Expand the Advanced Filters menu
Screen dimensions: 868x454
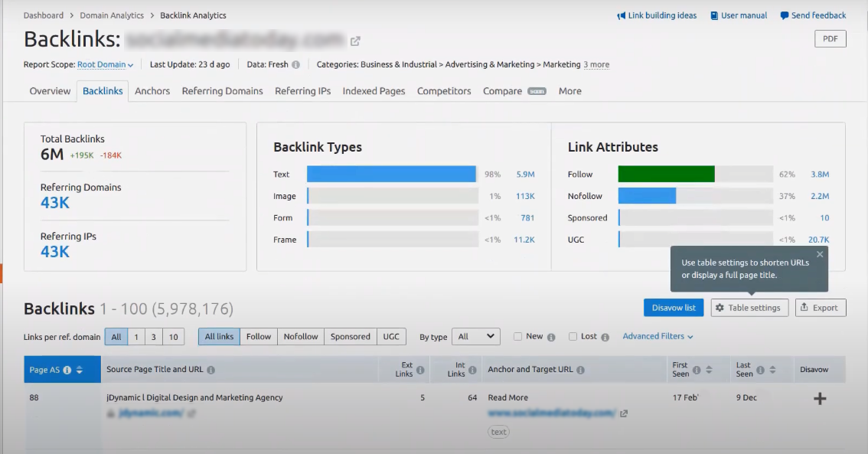coord(658,337)
